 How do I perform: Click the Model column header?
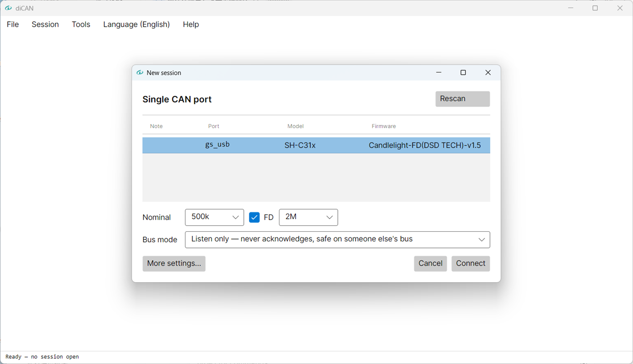click(296, 126)
